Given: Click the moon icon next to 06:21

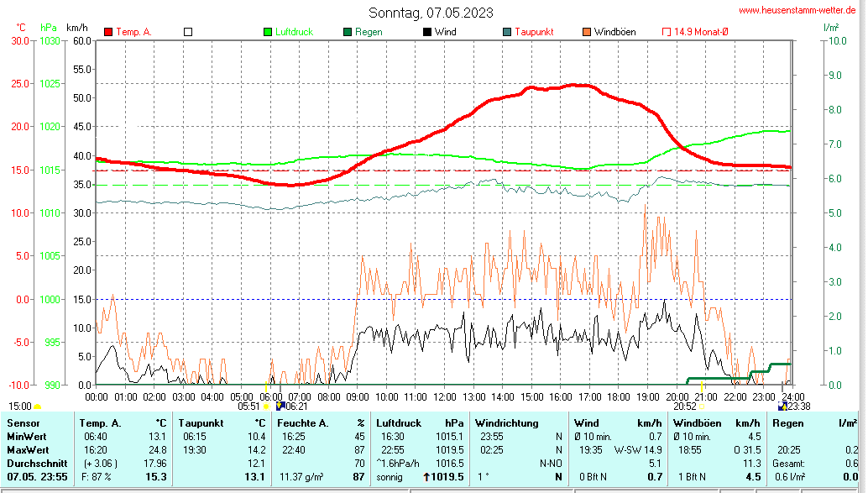Looking at the screenshot, I should coord(280,406).
